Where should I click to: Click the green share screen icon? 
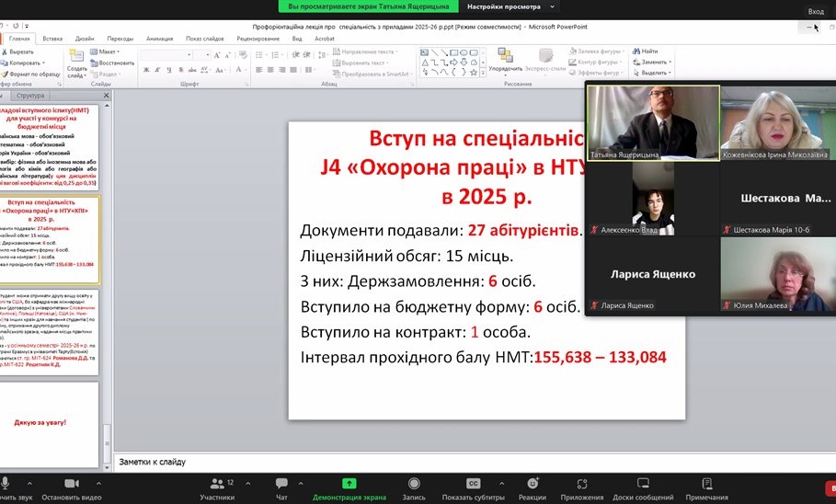pos(349,484)
